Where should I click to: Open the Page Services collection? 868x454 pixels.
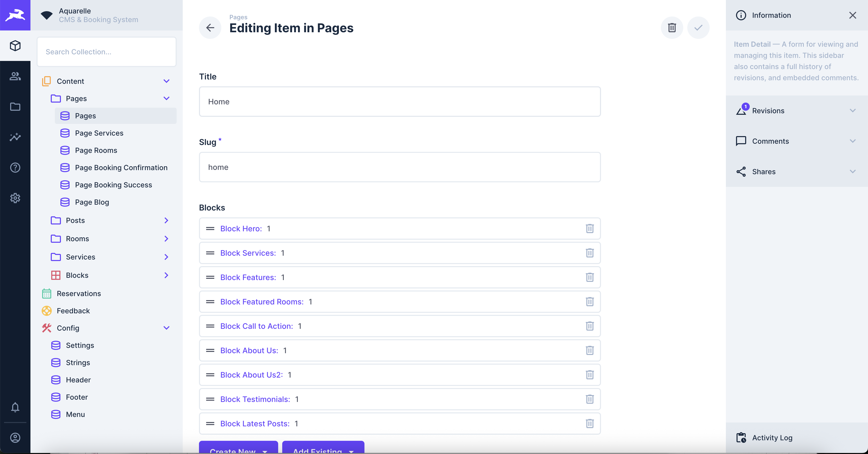[99, 133]
